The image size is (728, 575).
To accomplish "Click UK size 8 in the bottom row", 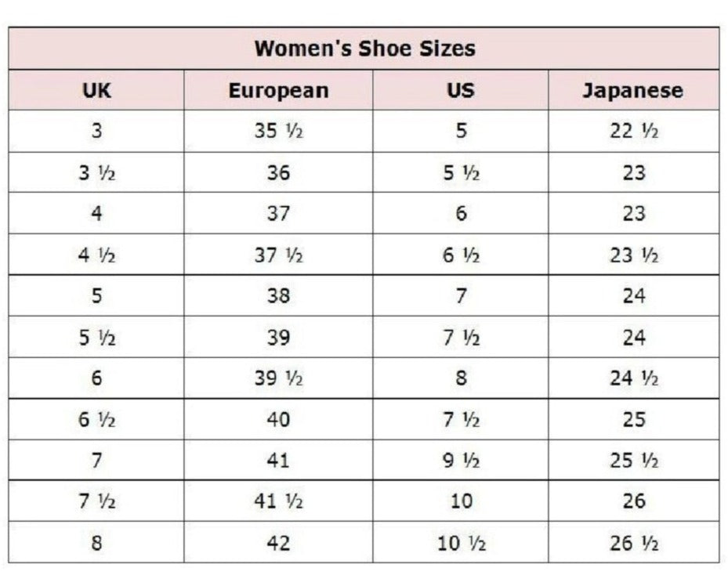I will pos(96,543).
